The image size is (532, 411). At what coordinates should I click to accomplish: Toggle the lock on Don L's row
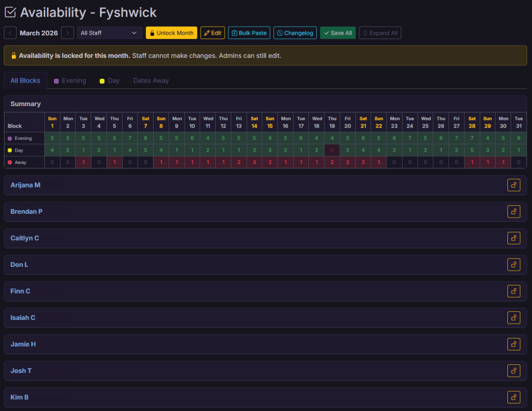pos(513,264)
